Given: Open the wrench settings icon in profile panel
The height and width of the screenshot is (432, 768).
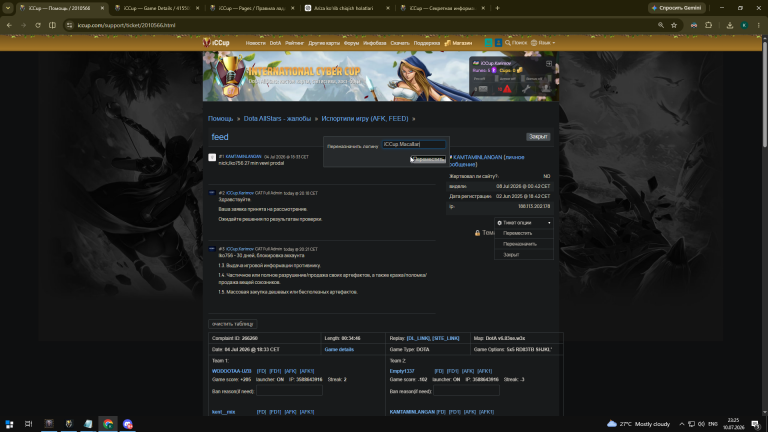Looking at the screenshot, I should point(526,89).
